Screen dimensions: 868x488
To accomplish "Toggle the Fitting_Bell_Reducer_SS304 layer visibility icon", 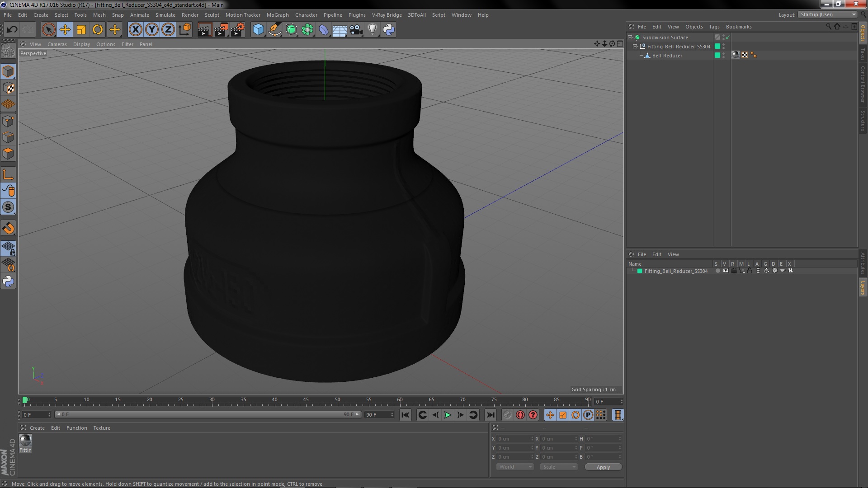I will click(726, 271).
